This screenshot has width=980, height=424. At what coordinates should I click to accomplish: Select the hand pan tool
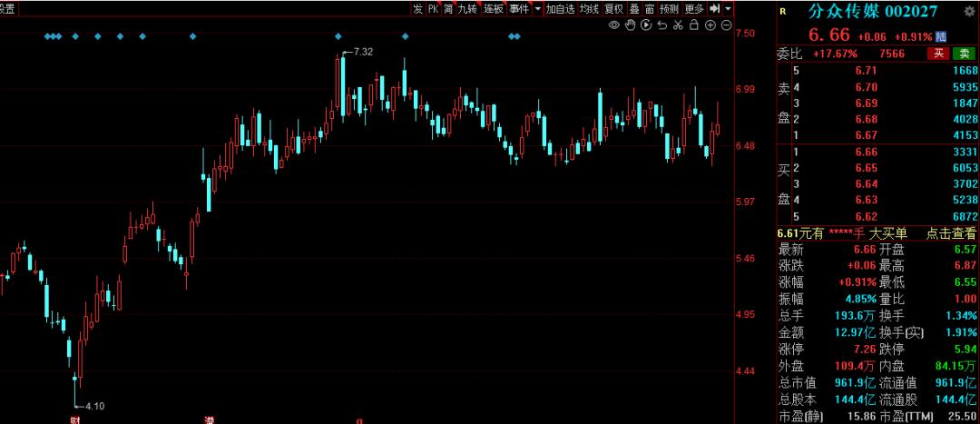click(x=631, y=25)
